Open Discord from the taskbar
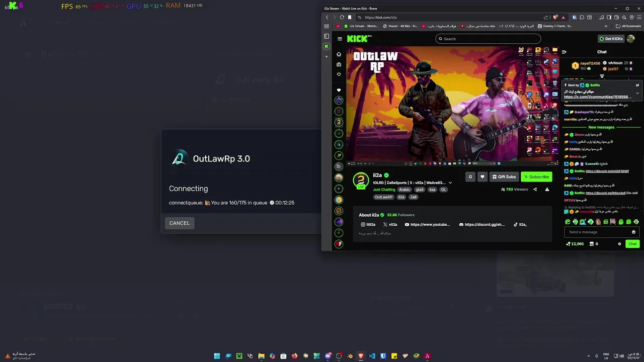Image resolution: width=644 pixels, height=362 pixels. tap(328, 356)
